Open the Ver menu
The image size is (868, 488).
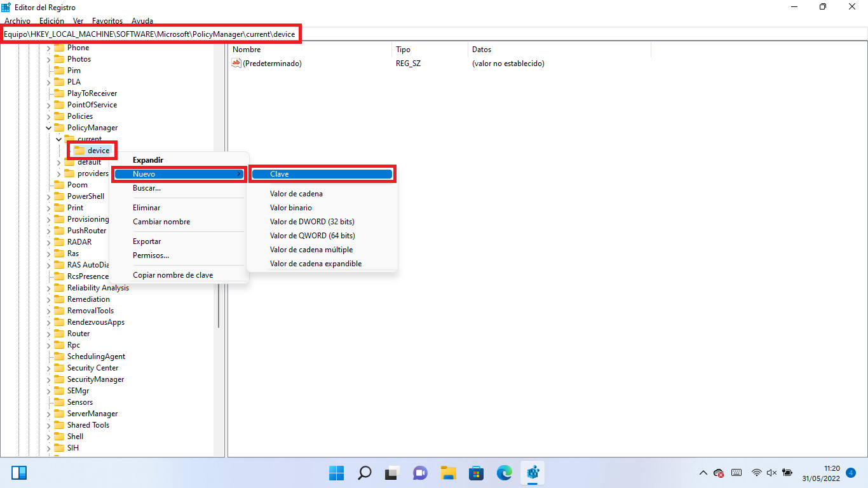[78, 21]
